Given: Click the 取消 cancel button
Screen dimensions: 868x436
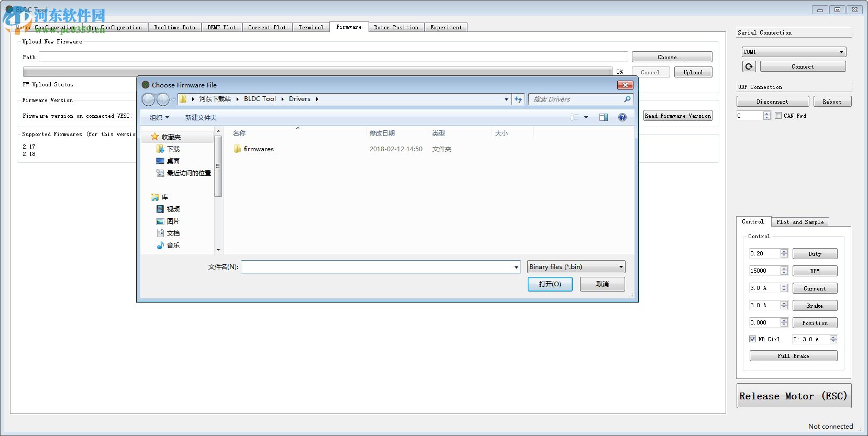Looking at the screenshot, I should (x=603, y=284).
